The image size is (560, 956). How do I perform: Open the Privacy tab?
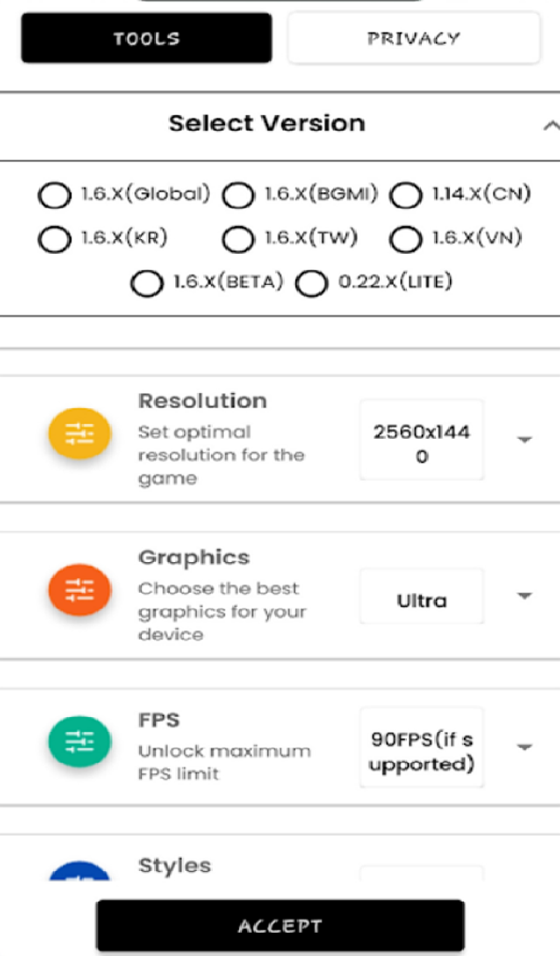pyautogui.click(x=413, y=38)
